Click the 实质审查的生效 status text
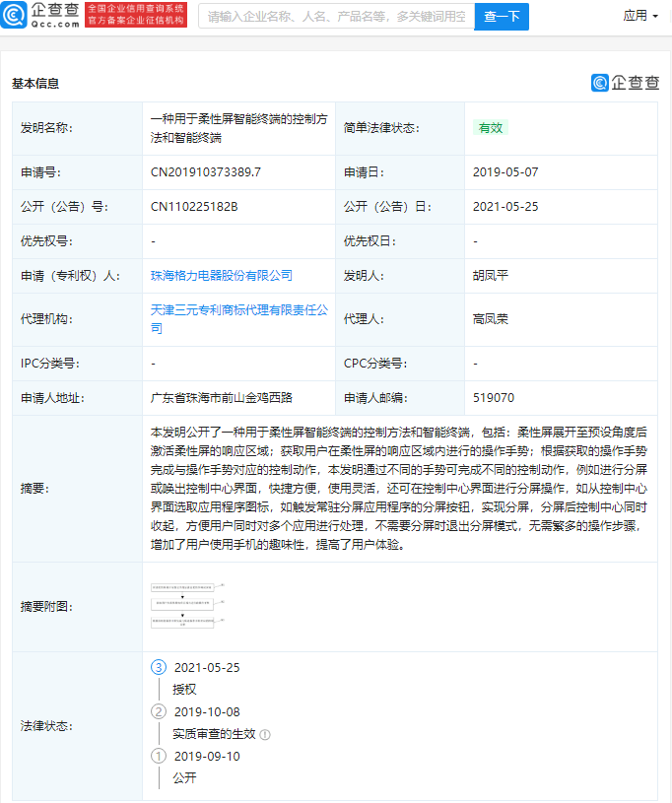The image size is (672, 803). (214, 734)
